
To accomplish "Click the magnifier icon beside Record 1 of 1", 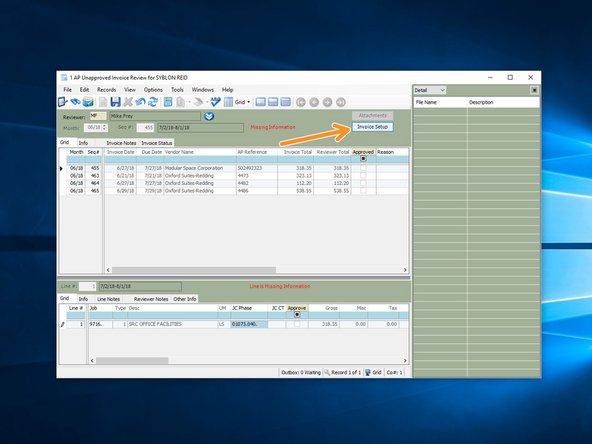I will (327, 372).
